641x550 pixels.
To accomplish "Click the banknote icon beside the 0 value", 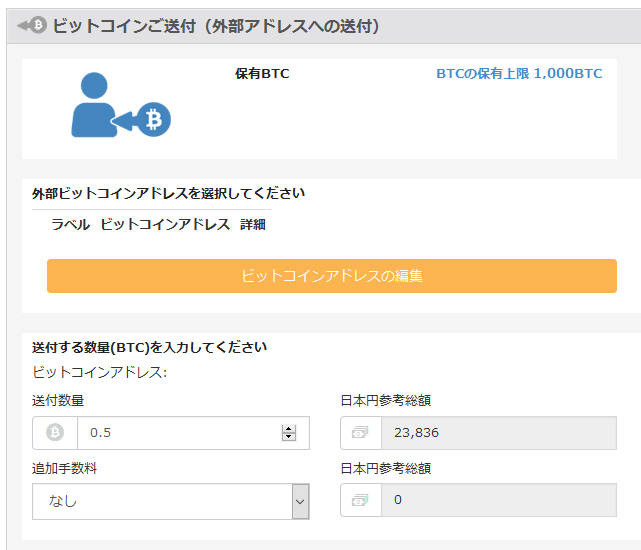I will pos(360,500).
